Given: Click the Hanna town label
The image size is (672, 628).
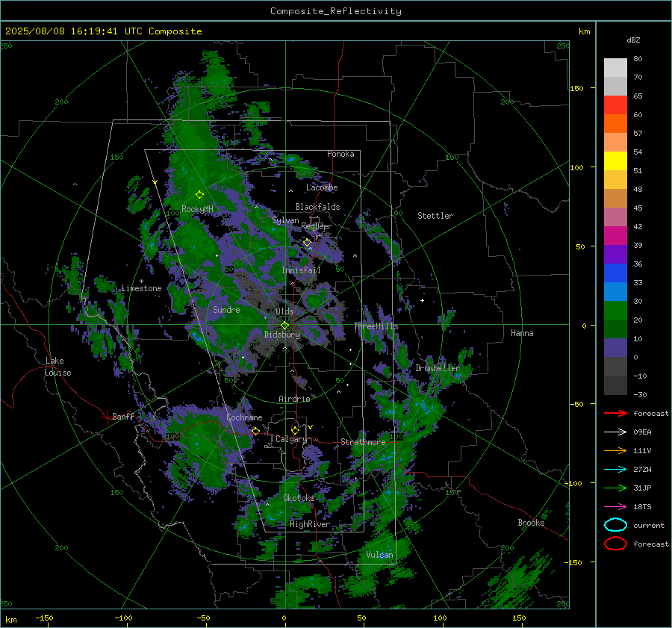Looking at the screenshot, I should tap(522, 333).
